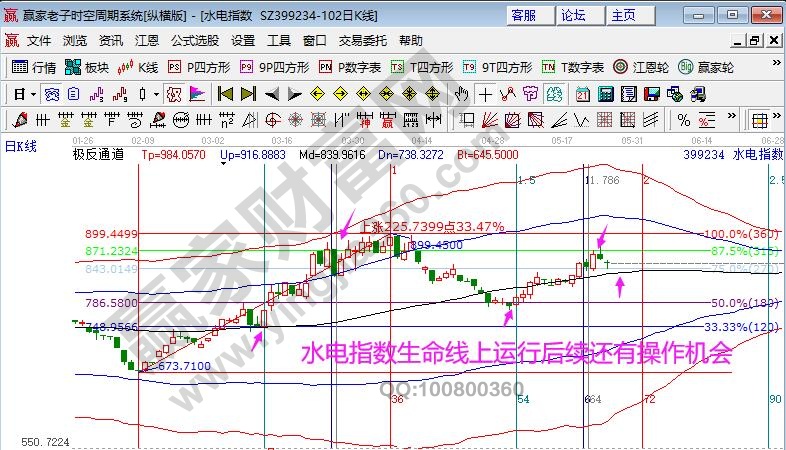
Task: Expand the 日 period dropdown arrow
Action: [33, 94]
